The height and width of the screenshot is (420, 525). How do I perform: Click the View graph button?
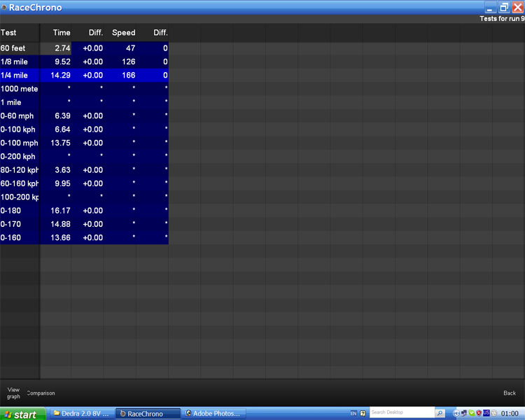click(13, 393)
